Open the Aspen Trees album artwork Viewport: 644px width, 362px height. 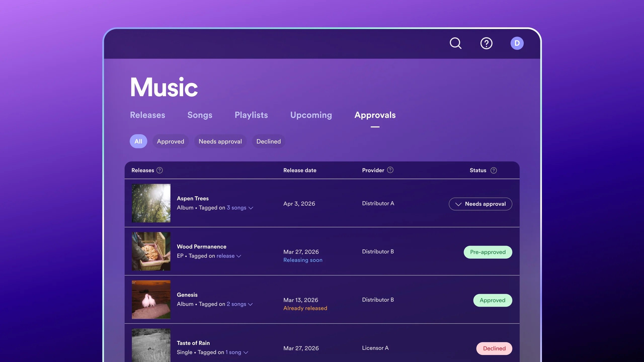pyautogui.click(x=151, y=203)
